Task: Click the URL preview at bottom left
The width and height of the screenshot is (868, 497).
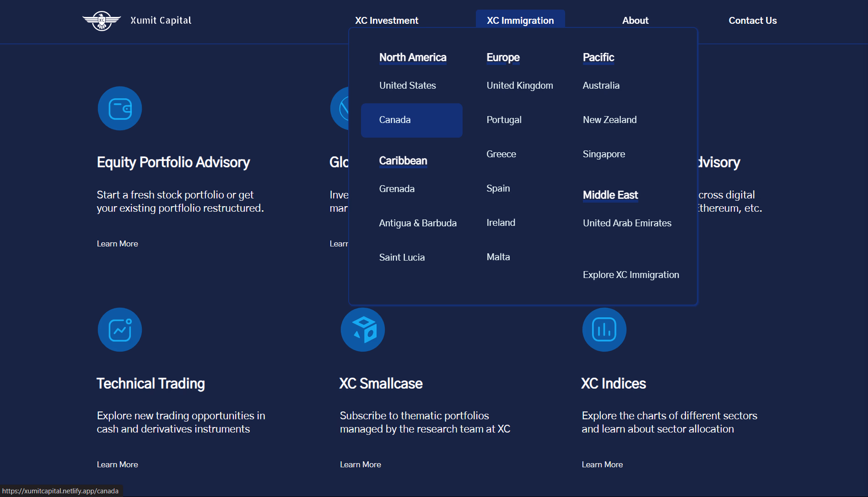Action: [x=60, y=491]
